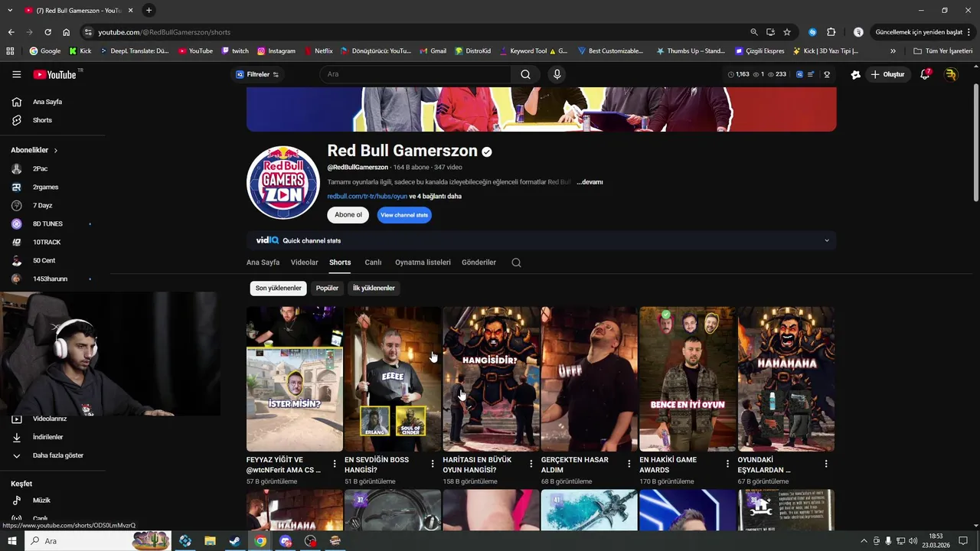
Task: Open the Netflix bookmark
Action: click(x=318, y=51)
